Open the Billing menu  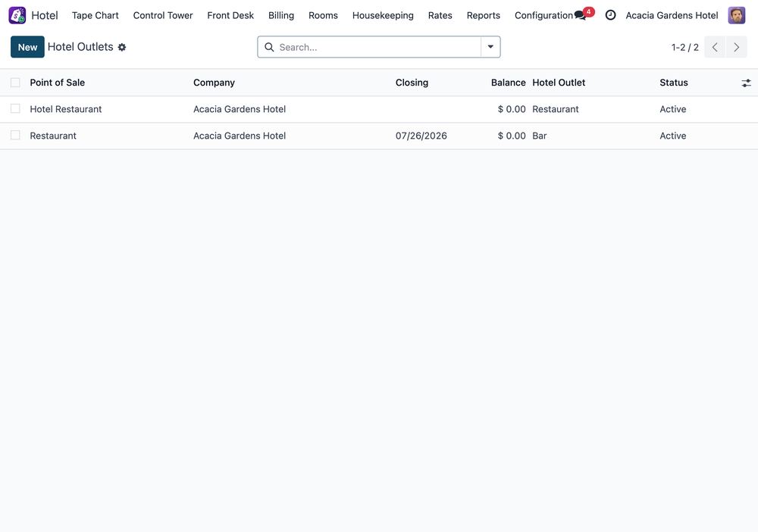click(x=281, y=15)
